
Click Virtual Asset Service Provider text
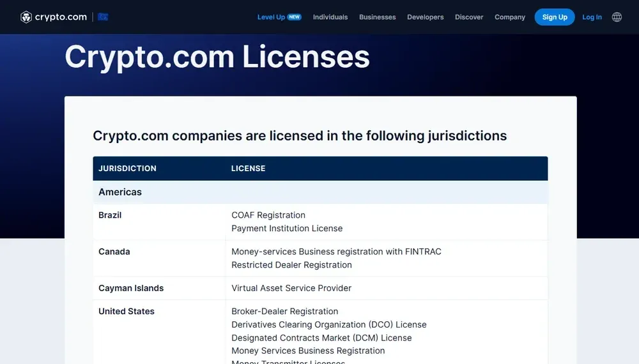coord(291,288)
